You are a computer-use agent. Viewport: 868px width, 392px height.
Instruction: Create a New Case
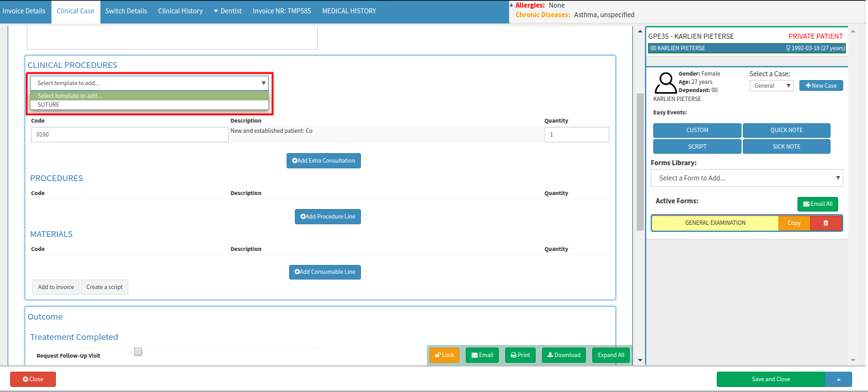(821, 86)
